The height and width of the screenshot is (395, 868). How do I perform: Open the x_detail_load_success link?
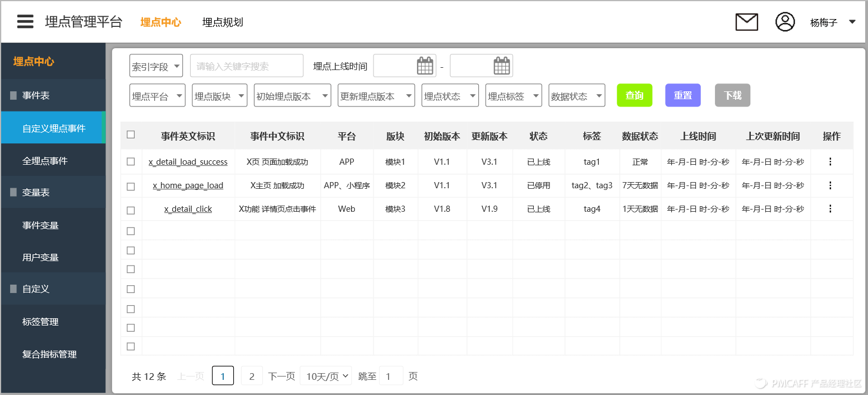tap(188, 162)
